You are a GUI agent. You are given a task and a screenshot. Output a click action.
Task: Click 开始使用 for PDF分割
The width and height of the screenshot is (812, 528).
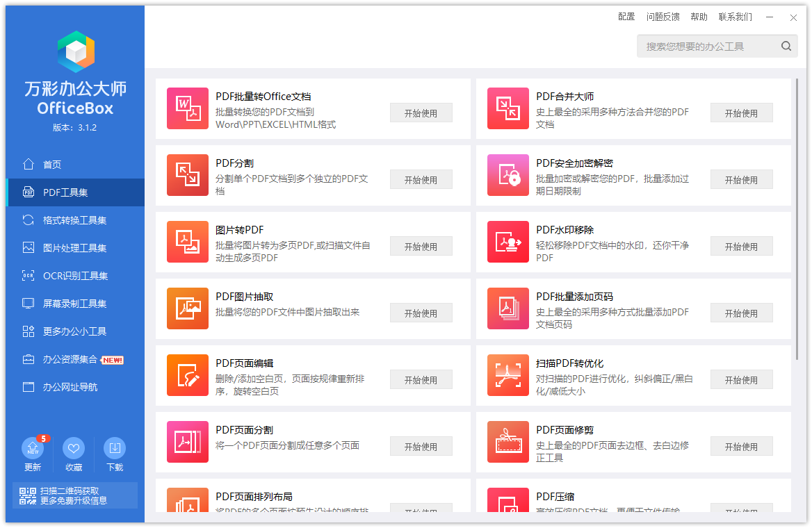coord(421,180)
